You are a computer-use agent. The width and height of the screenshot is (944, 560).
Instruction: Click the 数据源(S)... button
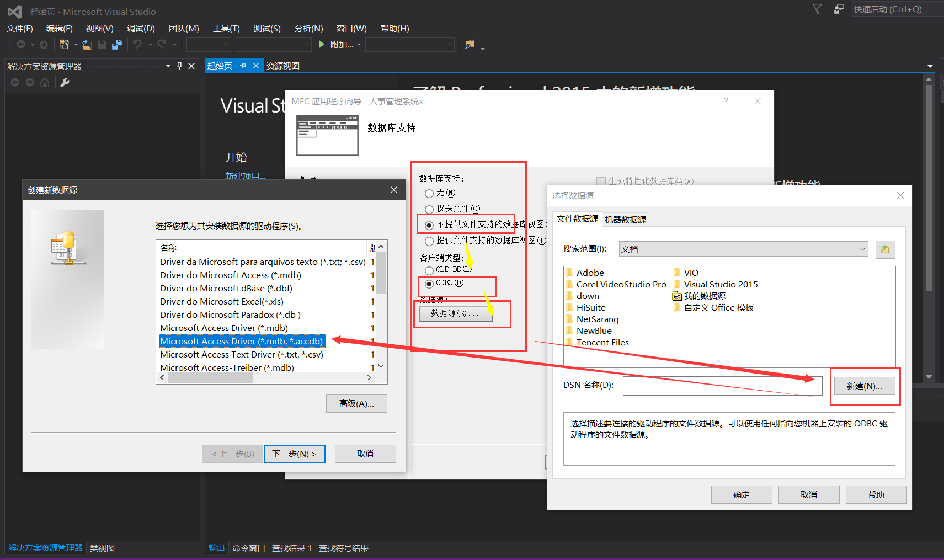455,313
